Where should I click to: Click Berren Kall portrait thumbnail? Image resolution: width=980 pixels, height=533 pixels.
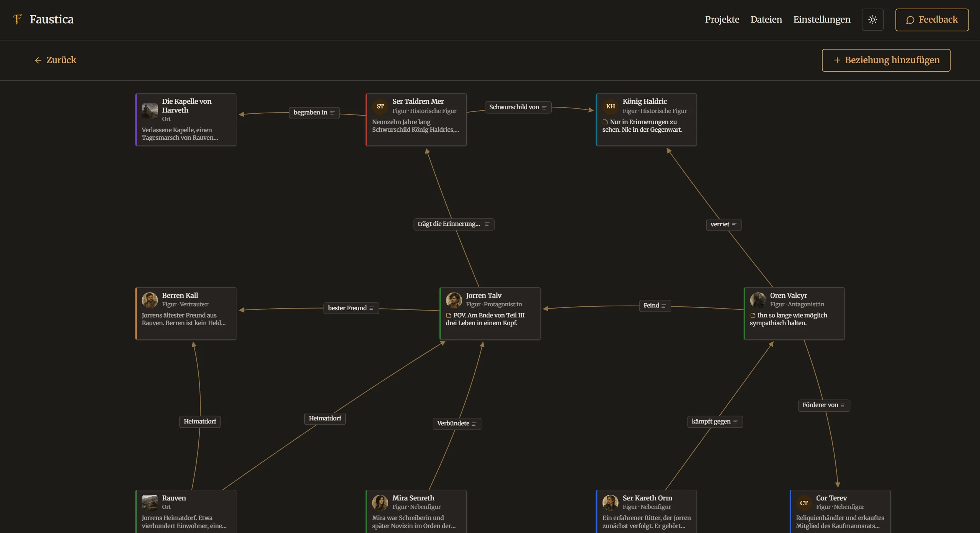pyautogui.click(x=150, y=300)
